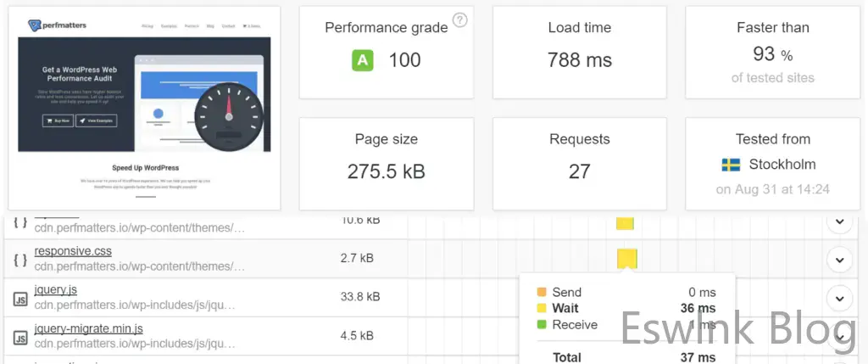Click the Sweden flag next to Stockholm
The width and height of the screenshot is (868, 364).
[731, 165]
